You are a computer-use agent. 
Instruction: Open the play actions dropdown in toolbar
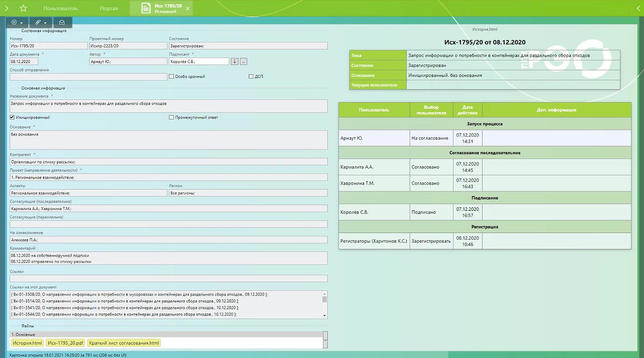coord(17,22)
